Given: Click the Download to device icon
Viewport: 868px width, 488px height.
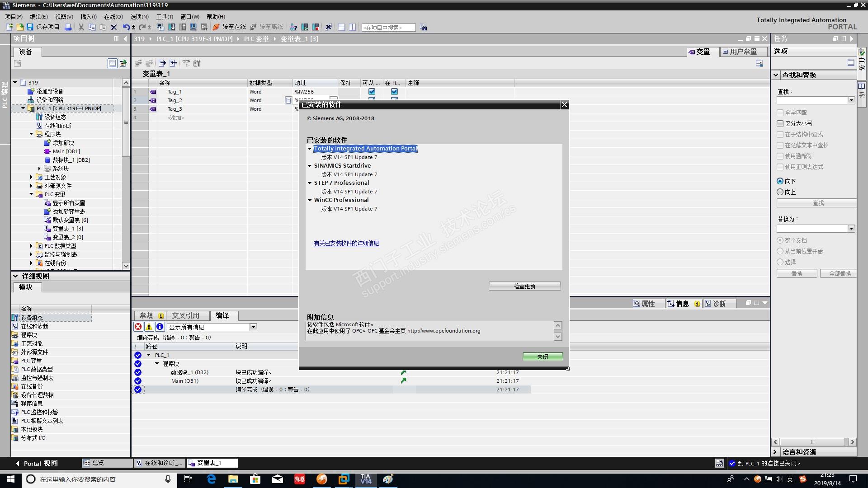Looking at the screenshot, I should pyautogui.click(x=172, y=27).
